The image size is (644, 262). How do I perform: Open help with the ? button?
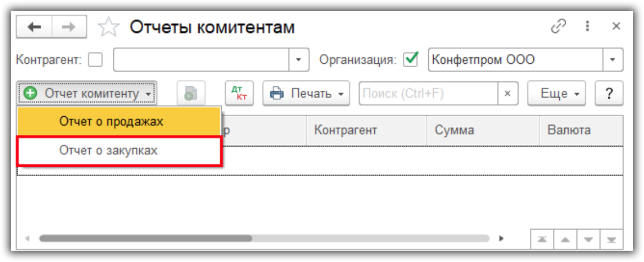pyautogui.click(x=609, y=94)
